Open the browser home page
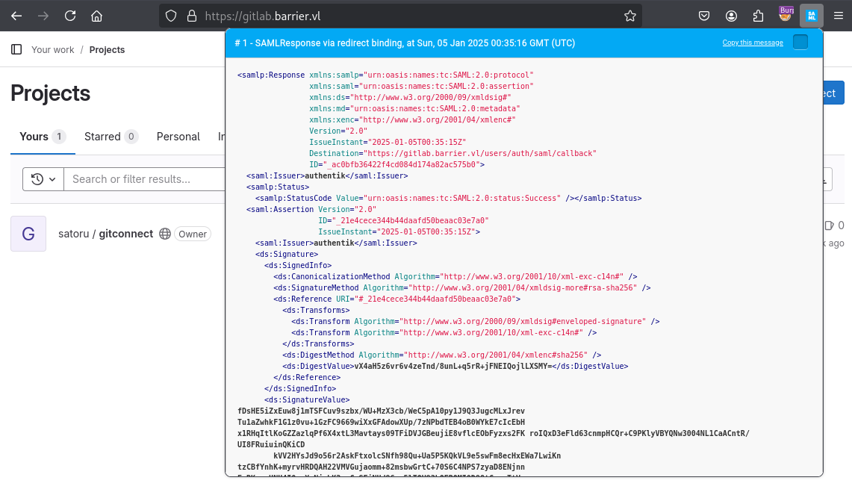 point(97,16)
